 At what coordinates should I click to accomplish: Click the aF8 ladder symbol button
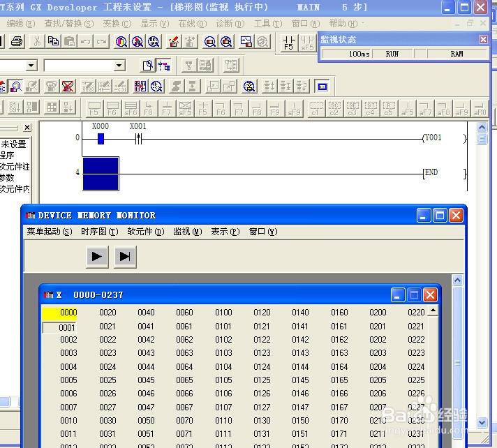443,109
